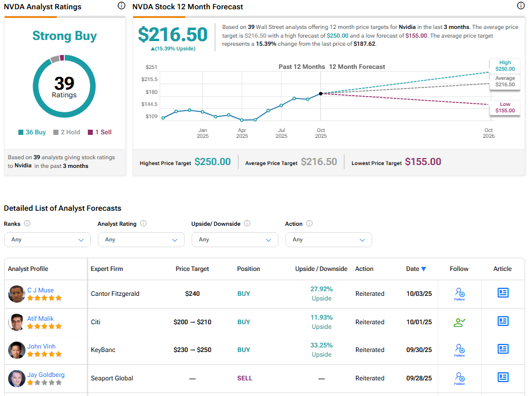Image resolution: width=532 pixels, height=396 pixels.
Task: Click info icon beside 12 Month Forecast heading
Action: tap(520, 6)
